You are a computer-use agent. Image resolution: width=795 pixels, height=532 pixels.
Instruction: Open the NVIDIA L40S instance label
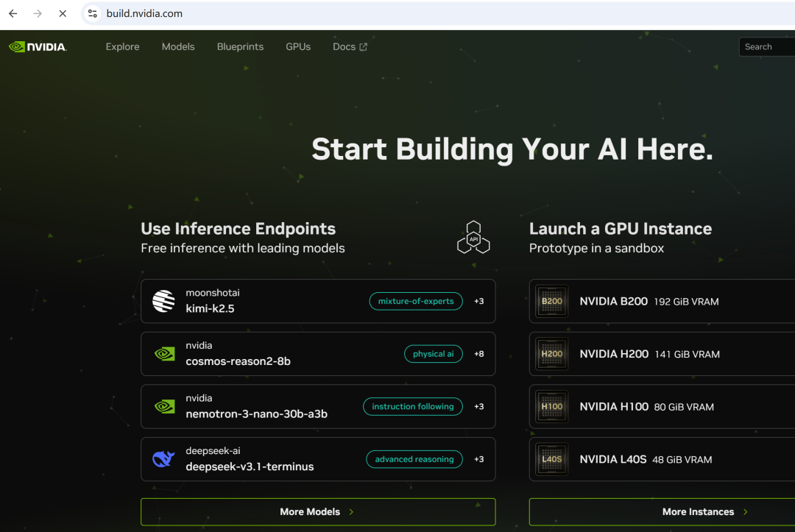613,459
